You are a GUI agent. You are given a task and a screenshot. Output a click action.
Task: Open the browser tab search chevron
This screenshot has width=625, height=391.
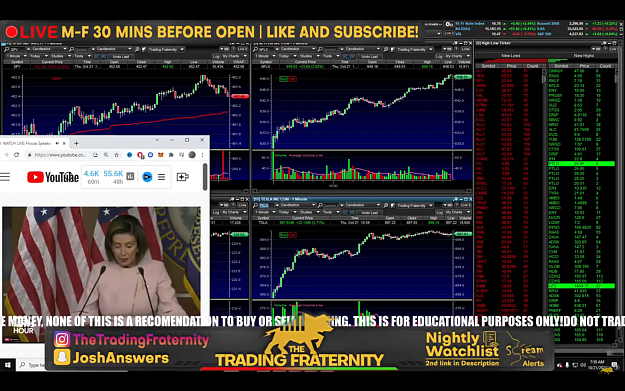coord(157,140)
